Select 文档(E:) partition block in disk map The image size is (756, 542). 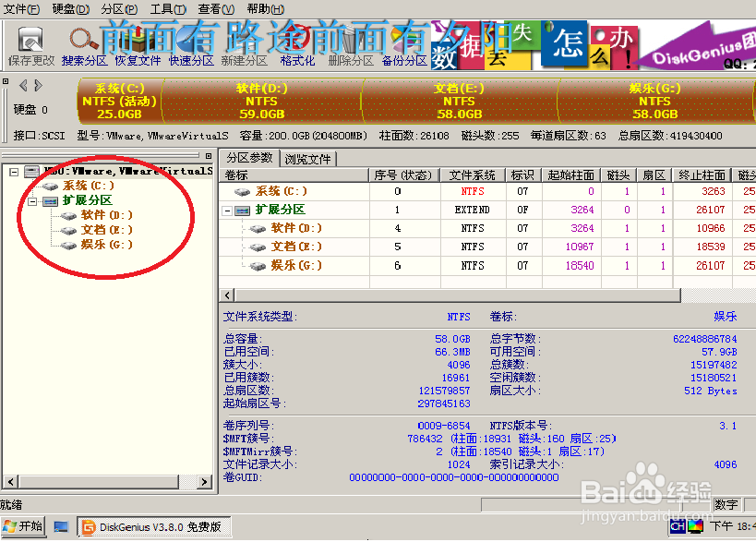pyautogui.click(x=459, y=101)
